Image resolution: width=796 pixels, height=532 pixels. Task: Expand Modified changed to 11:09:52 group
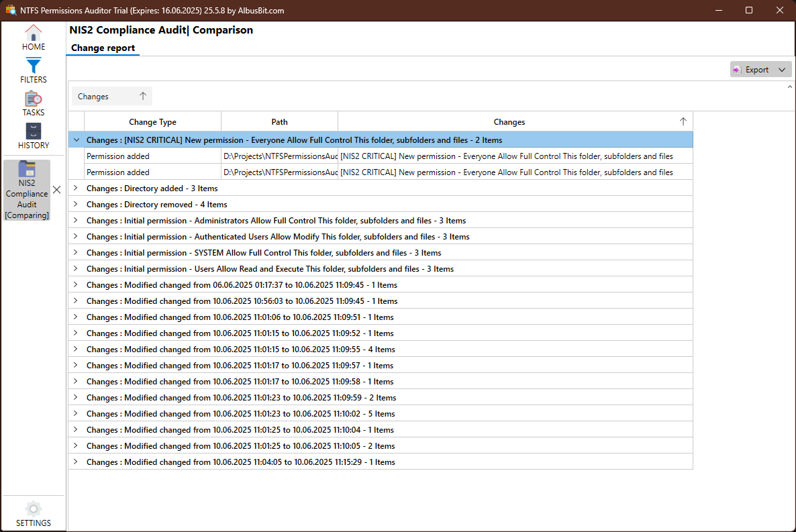pos(76,333)
